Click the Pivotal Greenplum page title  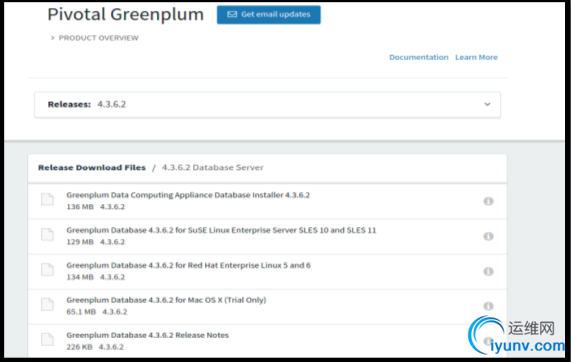tap(126, 15)
